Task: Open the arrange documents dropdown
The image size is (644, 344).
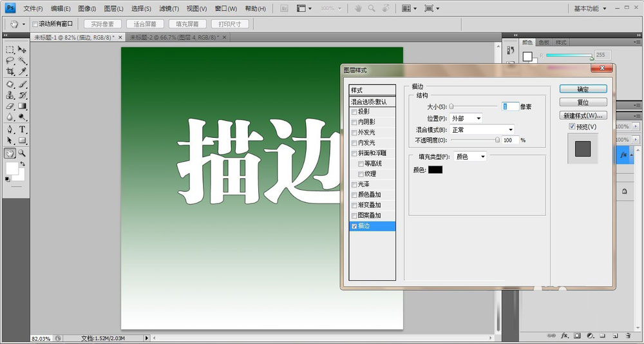Action: pyautogui.click(x=410, y=8)
